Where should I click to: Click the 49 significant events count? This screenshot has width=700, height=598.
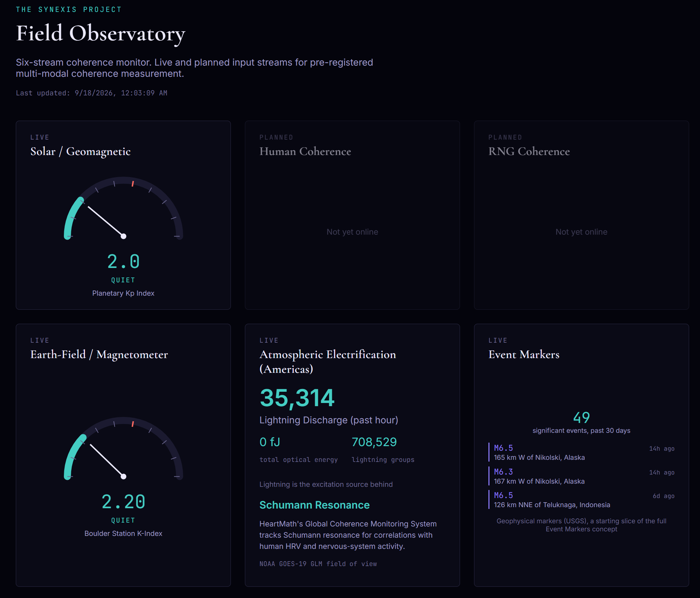pyautogui.click(x=581, y=418)
